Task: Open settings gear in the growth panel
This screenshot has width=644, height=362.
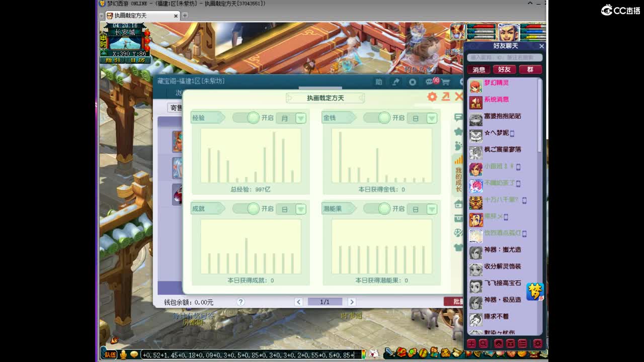Action: [432, 97]
